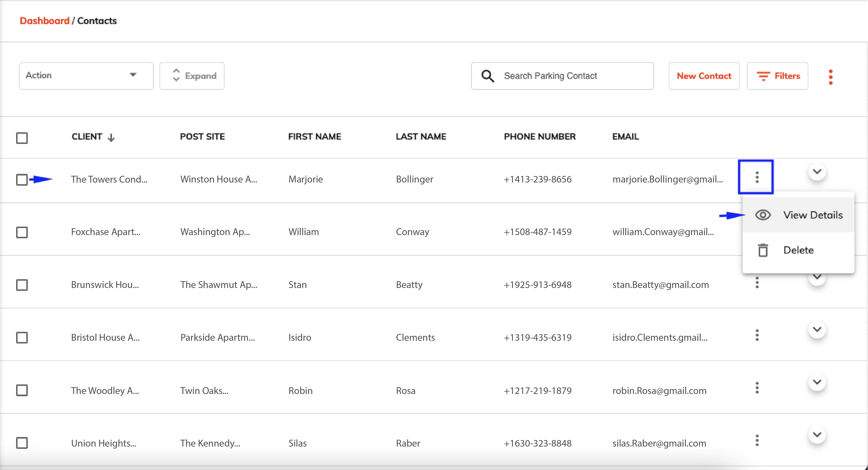Image resolution: width=868 pixels, height=470 pixels.
Task: Expand the Robin Rosa row with its chevron
Action: [817, 382]
